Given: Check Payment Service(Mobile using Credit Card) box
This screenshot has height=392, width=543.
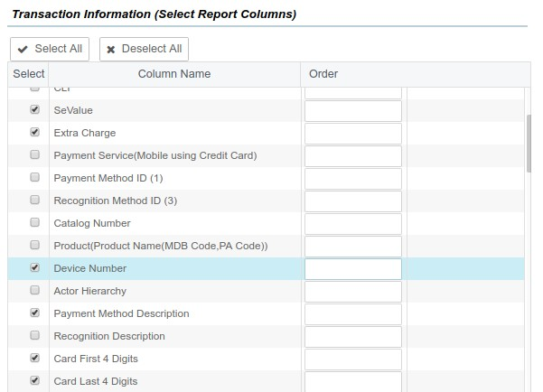Looking at the screenshot, I should click(34, 154).
